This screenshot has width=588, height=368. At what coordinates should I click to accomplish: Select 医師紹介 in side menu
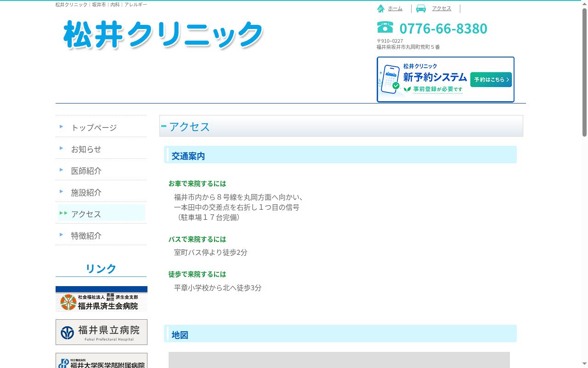pyautogui.click(x=101, y=171)
